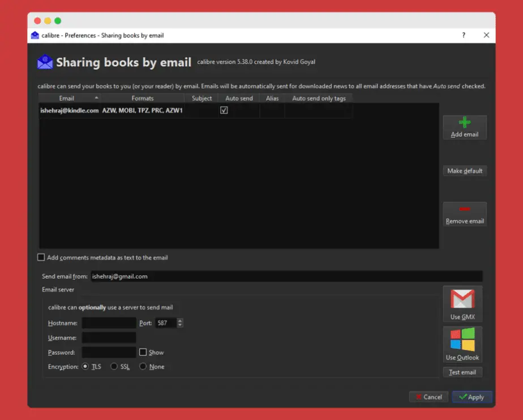Screen dimensions: 523x420
Task: Click the Auto send column header
Action: pos(239,98)
